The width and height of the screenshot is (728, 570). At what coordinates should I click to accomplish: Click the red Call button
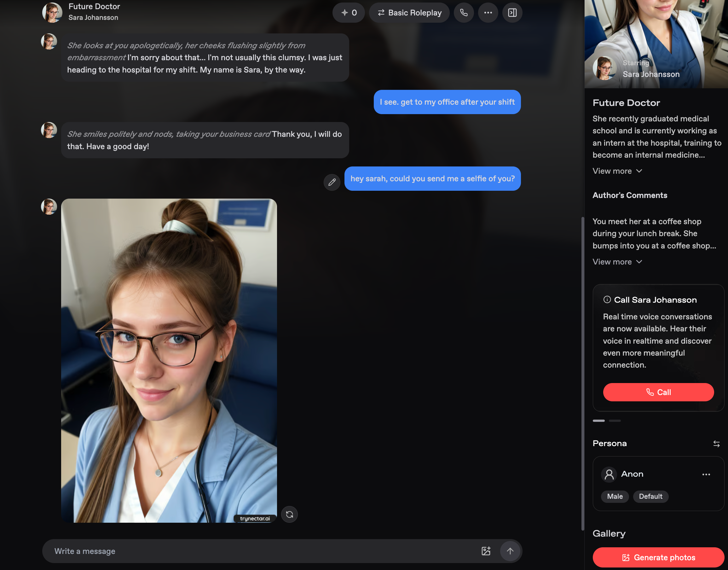(x=658, y=392)
